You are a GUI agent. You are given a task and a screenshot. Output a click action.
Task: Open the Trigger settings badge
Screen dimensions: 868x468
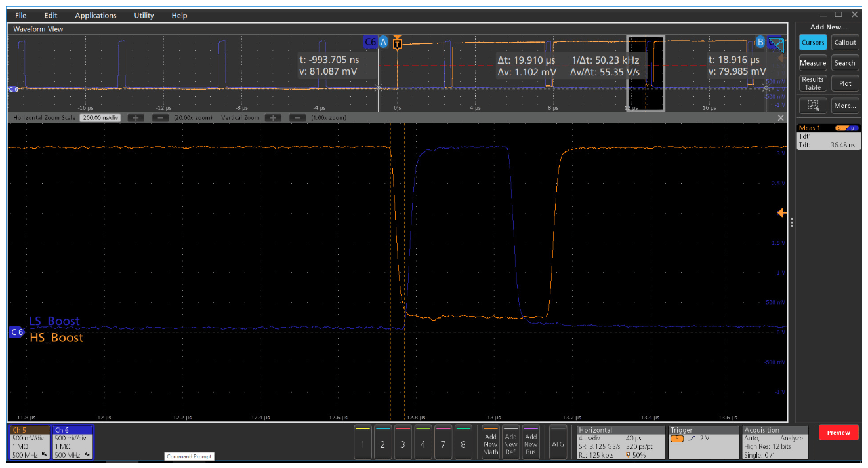point(702,442)
